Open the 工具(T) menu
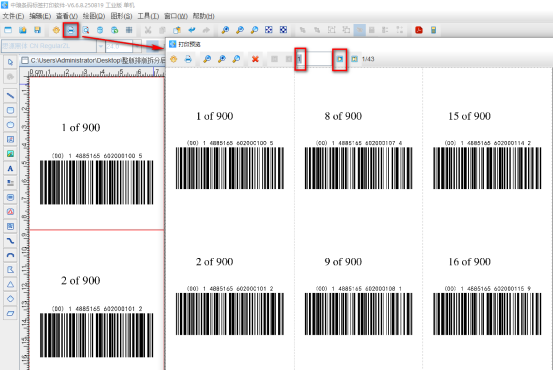 (148, 16)
